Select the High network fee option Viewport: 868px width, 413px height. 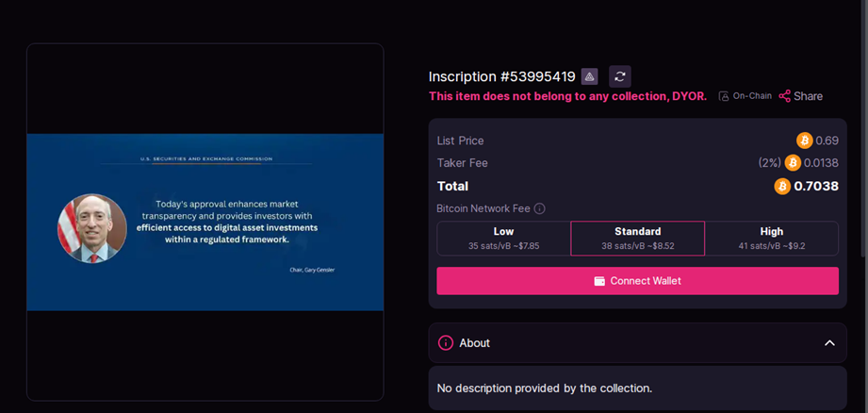tap(772, 239)
